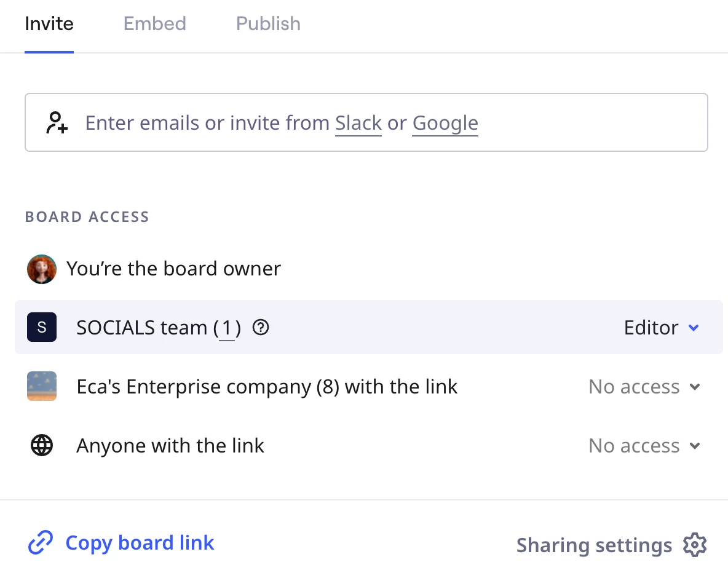Image resolution: width=728 pixels, height=573 pixels.
Task: Click the board owner avatar
Action: pyautogui.click(x=42, y=269)
